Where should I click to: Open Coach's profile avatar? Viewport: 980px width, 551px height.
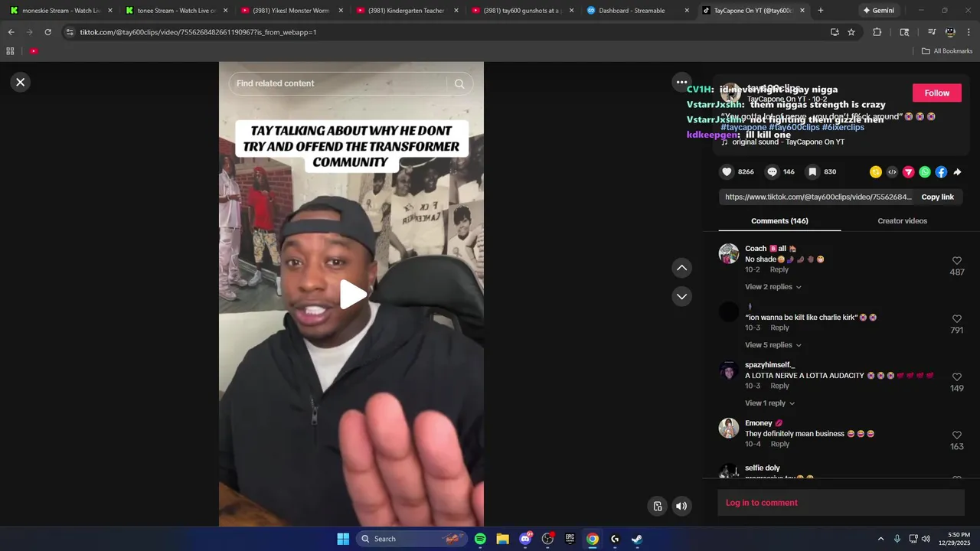click(729, 254)
